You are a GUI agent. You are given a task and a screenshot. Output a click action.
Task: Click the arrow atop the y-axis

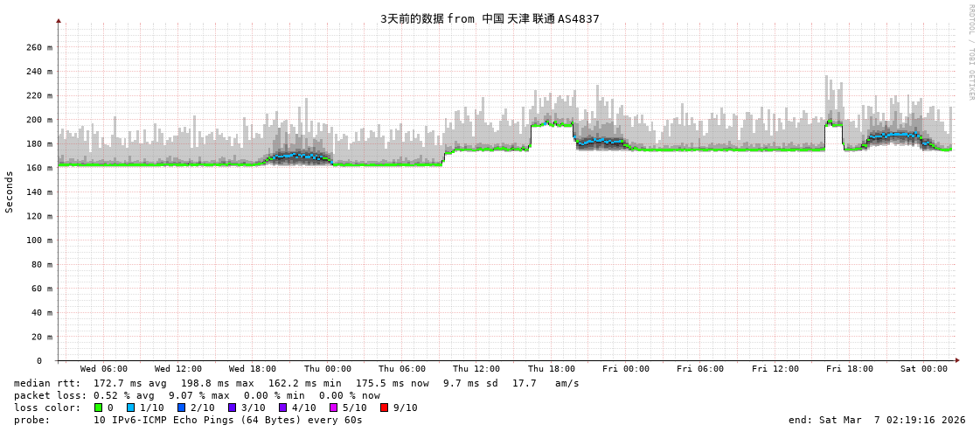tap(59, 20)
